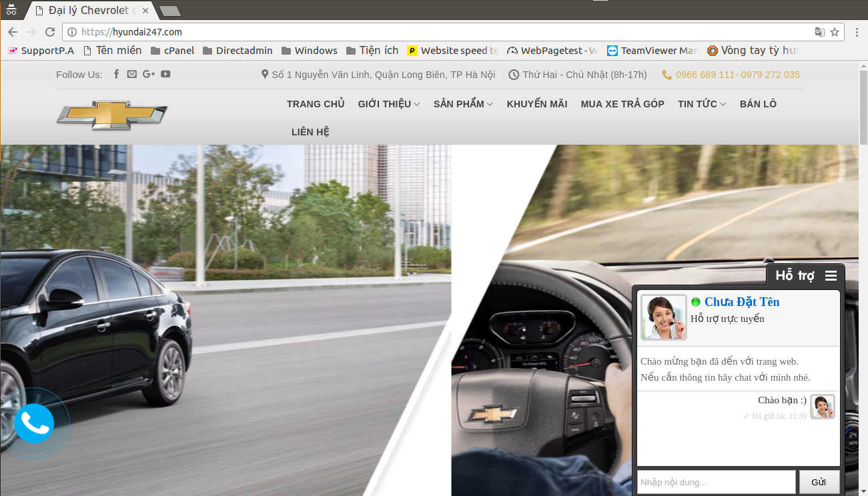
Task: Open the Google Plus follow icon
Action: coord(148,74)
